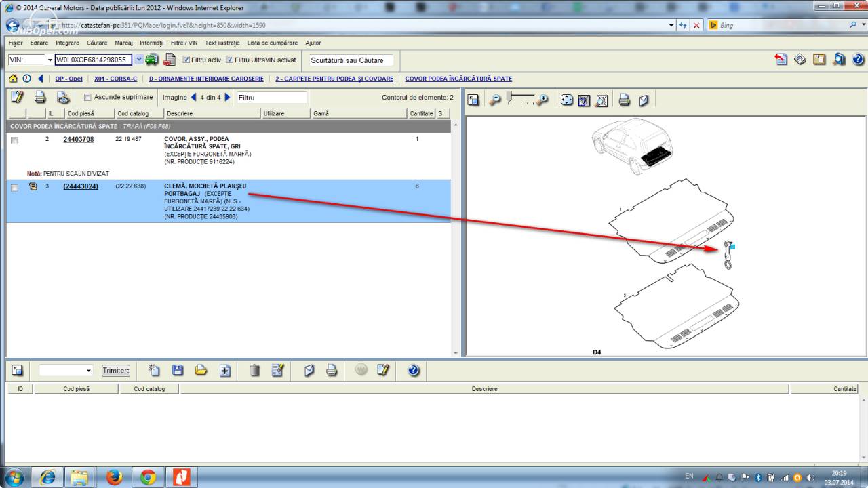Open D - ORNAMENTE INTERIOARE CAROSERIE breadcrumb
The height and width of the screenshot is (488, 868).
[x=206, y=79]
